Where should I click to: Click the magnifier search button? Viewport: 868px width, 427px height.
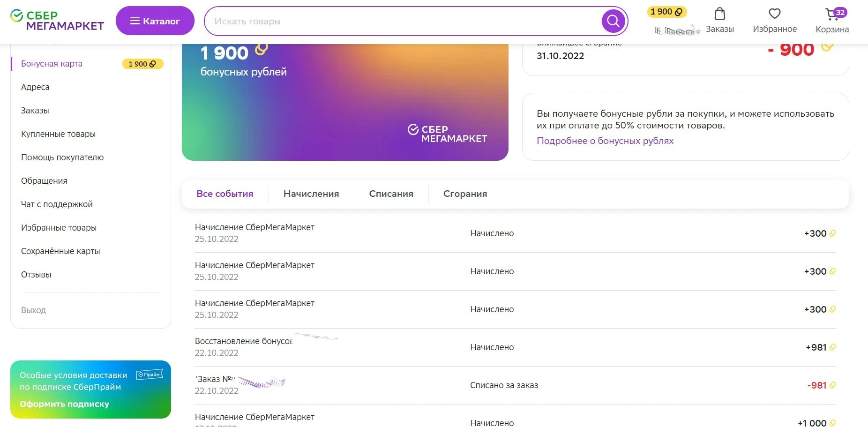click(x=613, y=21)
